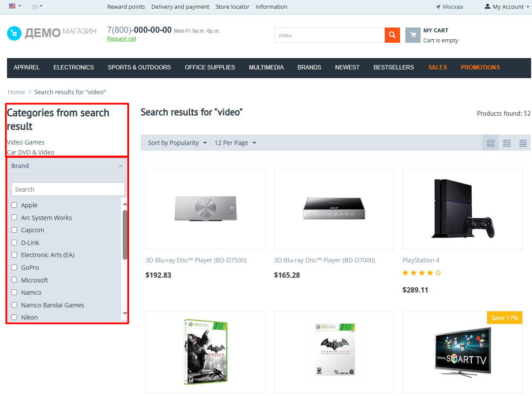This screenshot has width=532, height=396.
Task: Tick the Namco checkbox
Action: [x=14, y=292]
